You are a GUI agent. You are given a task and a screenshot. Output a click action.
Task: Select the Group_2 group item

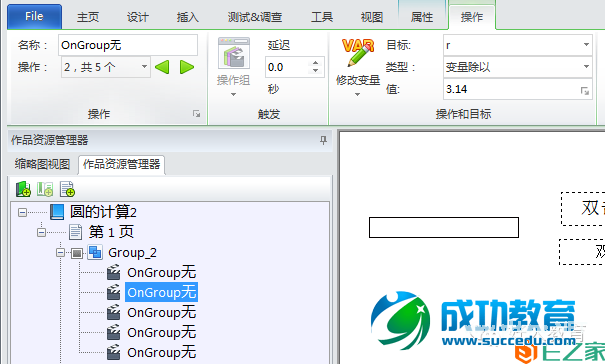pyautogui.click(x=132, y=252)
